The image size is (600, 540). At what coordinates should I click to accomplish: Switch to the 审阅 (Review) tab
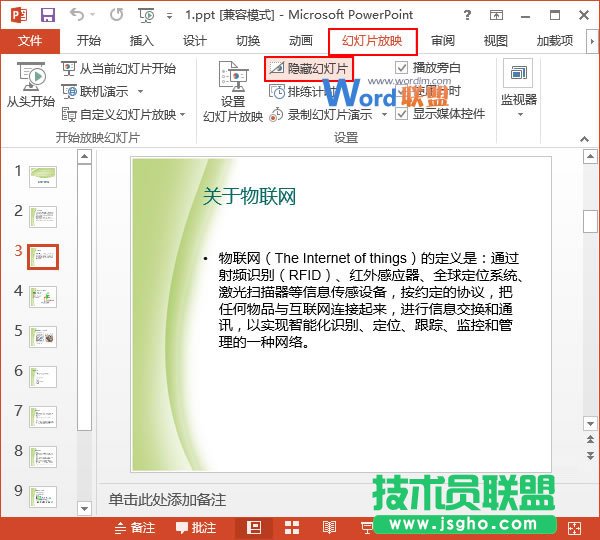(443, 41)
